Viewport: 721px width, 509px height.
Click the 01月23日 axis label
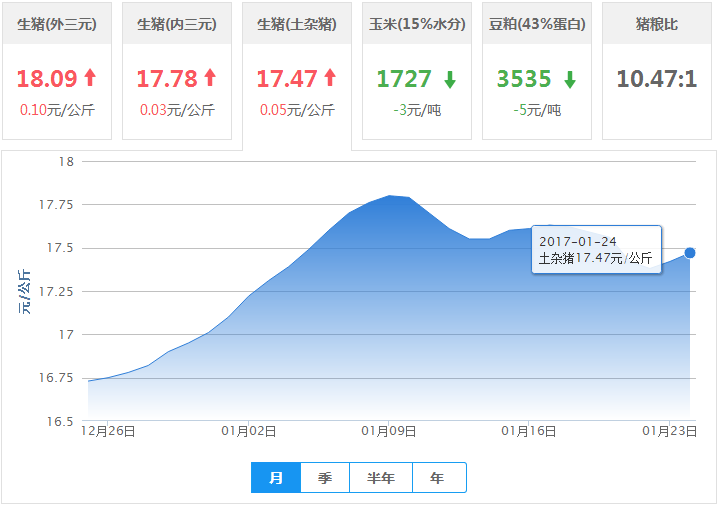tap(670, 431)
